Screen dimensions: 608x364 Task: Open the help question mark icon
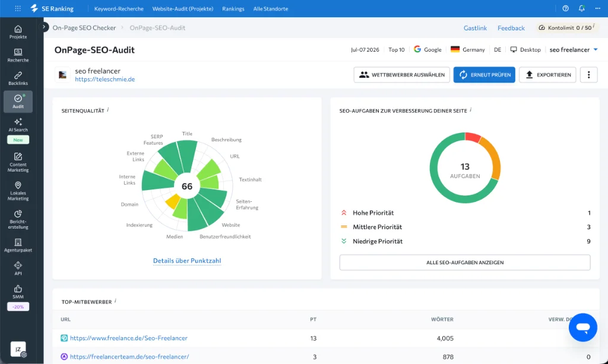point(565,8)
